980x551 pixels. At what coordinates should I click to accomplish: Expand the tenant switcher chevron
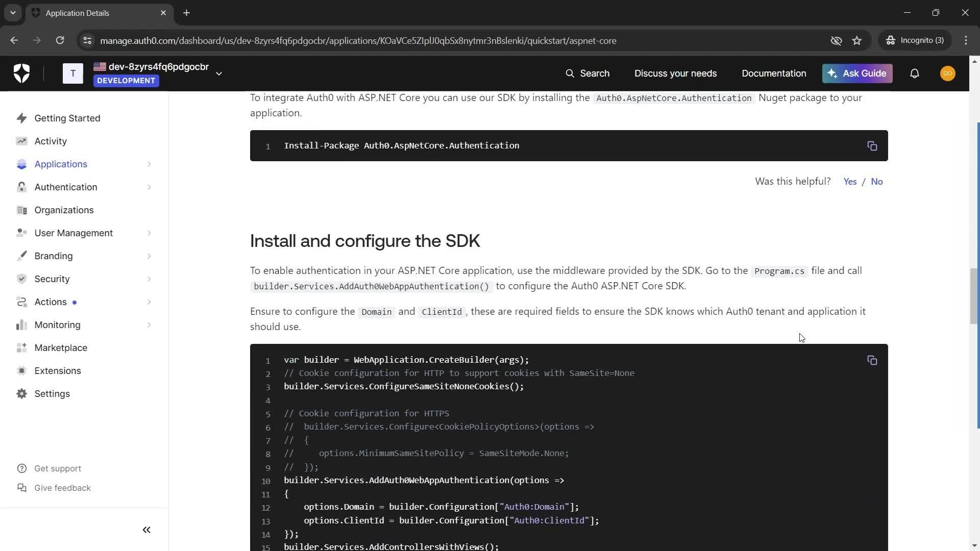pos(219,73)
